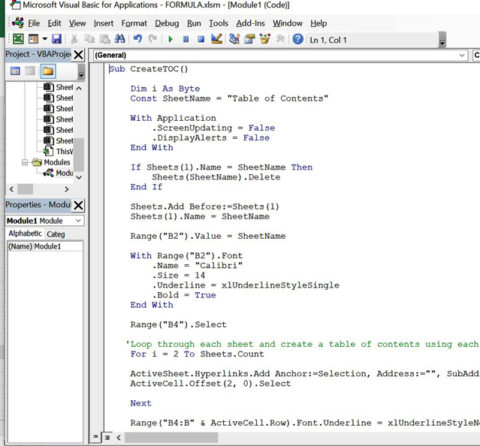Open the Insert menu
Viewport: 480px width, 446px height.
coord(104,23)
